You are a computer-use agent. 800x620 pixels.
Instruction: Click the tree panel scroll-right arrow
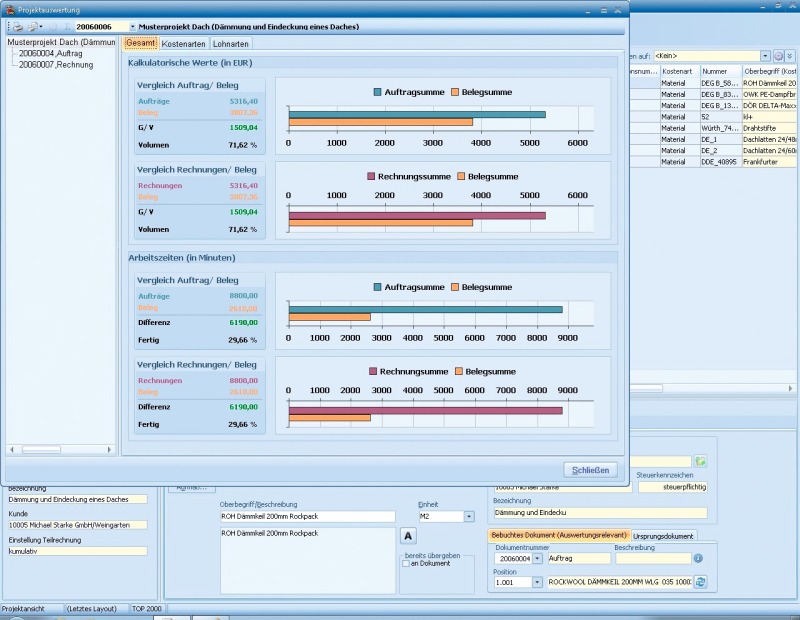tap(109, 450)
